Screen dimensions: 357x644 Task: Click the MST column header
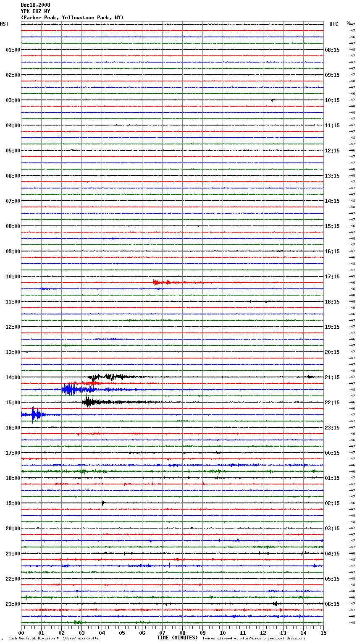pyautogui.click(x=4, y=24)
